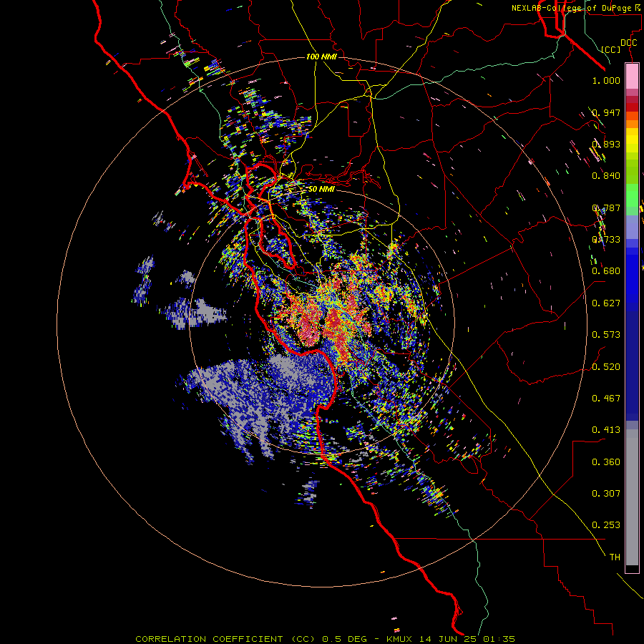Viewport: 644px width, 644px height.
Task: Select the 0.520 scale value
Action: (x=606, y=367)
